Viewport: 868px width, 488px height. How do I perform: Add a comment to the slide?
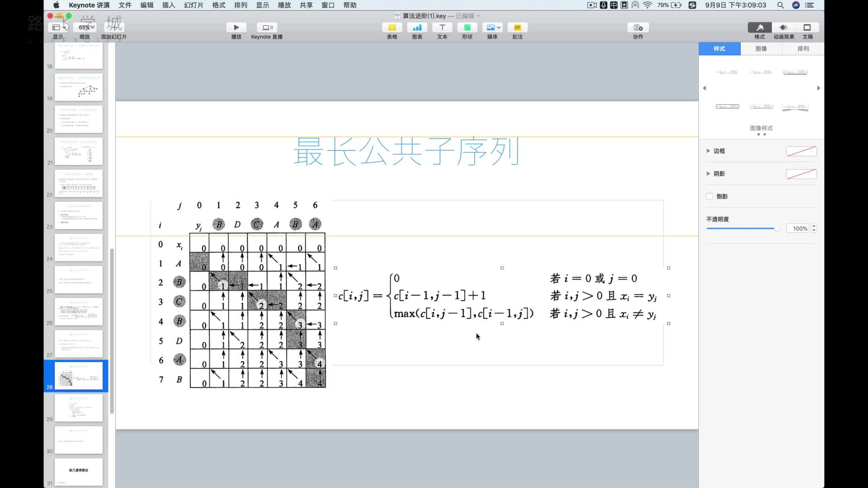coord(517,28)
